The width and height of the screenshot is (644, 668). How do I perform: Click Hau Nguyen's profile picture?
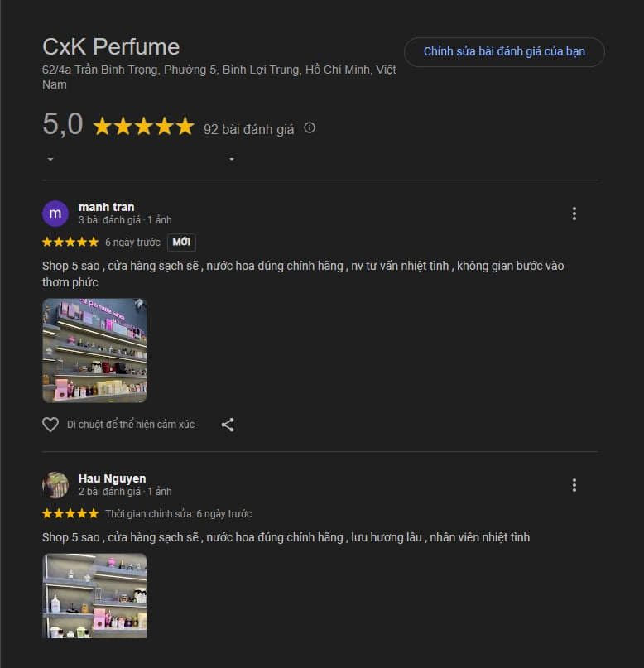(55, 485)
